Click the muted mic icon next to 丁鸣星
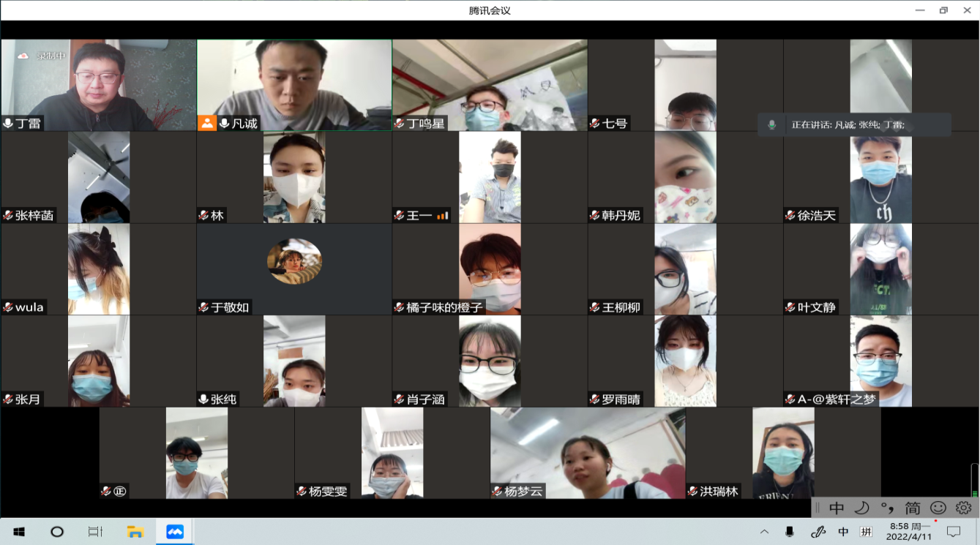The image size is (980, 545). point(400,124)
